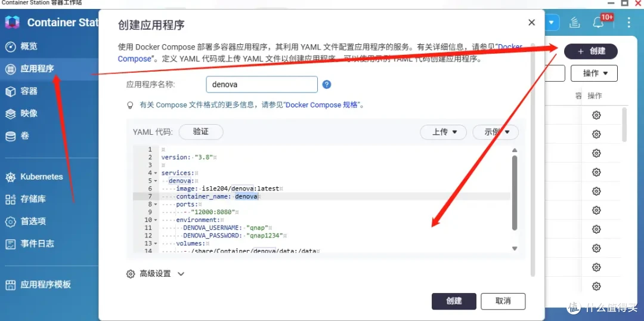Open 应用程序模板 templates page

click(x=45, y=285)
